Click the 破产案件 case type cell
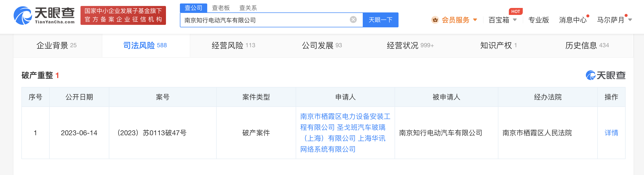This screenshot has width=644, height=175. (256, 133)
